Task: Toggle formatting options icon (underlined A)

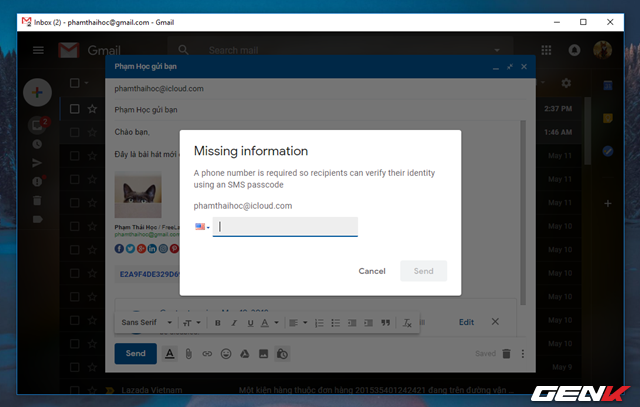Action: (170, 354)
